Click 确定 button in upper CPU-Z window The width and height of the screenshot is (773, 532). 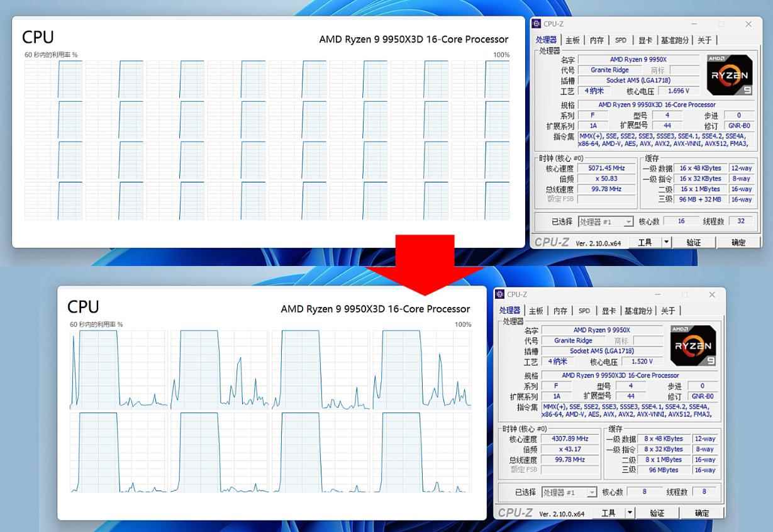(x=738, y=242)
